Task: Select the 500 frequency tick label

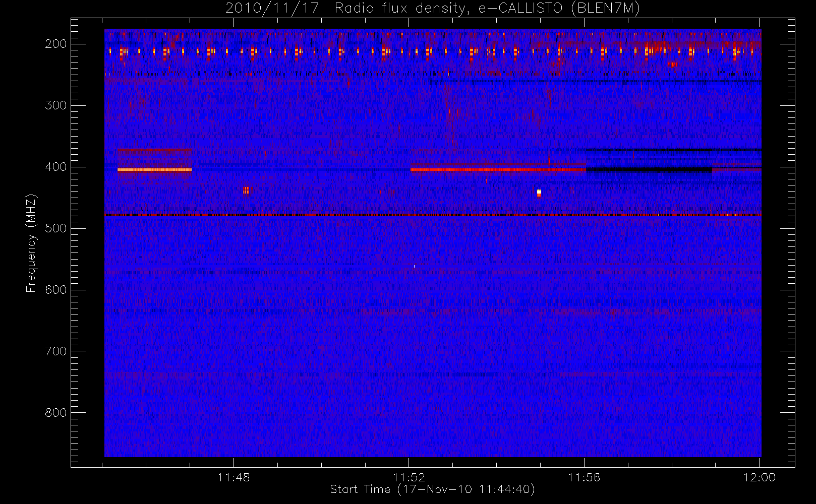Action: point(56,228)
